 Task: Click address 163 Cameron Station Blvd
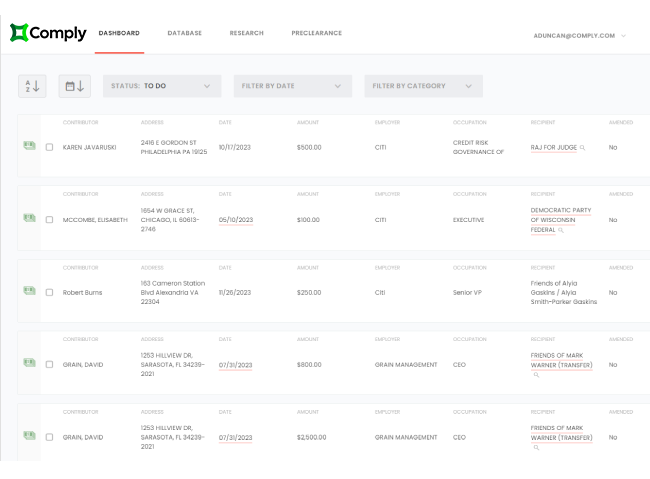[x=173, y=292]
